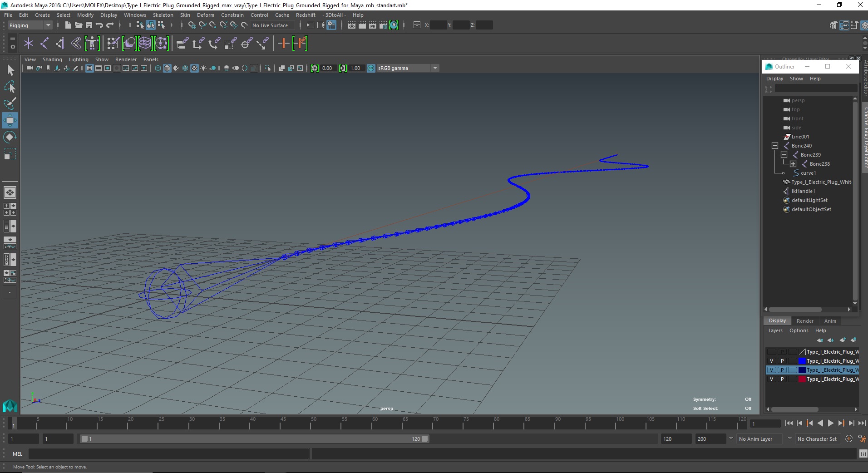Screen dimensions: 868x473
Task: Click the Create Locator shelf icon
Action: pos(29,44)
